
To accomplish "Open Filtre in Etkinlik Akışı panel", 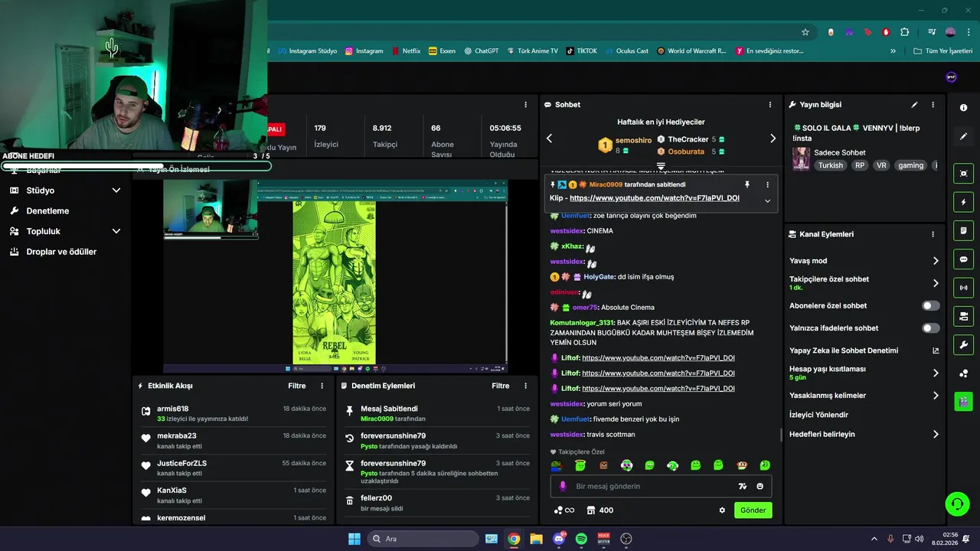I will 297,386.
